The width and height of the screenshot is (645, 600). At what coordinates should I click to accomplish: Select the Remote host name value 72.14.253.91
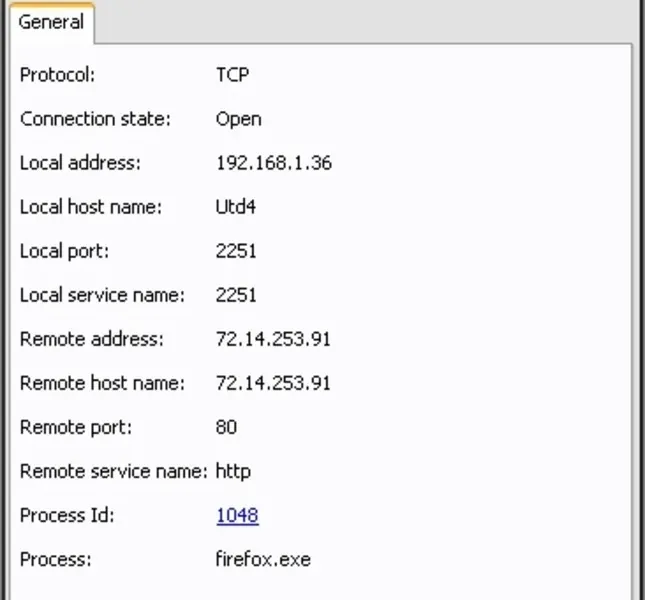click(x=273, y=383)
